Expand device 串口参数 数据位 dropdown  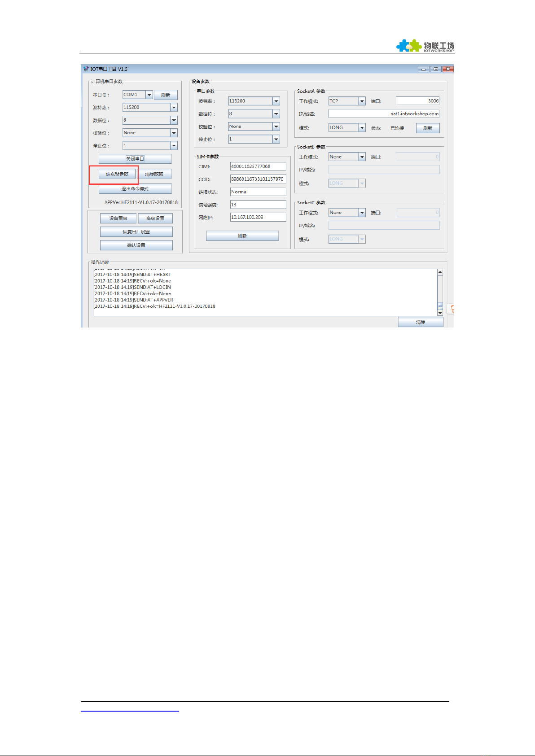point(276,114)
